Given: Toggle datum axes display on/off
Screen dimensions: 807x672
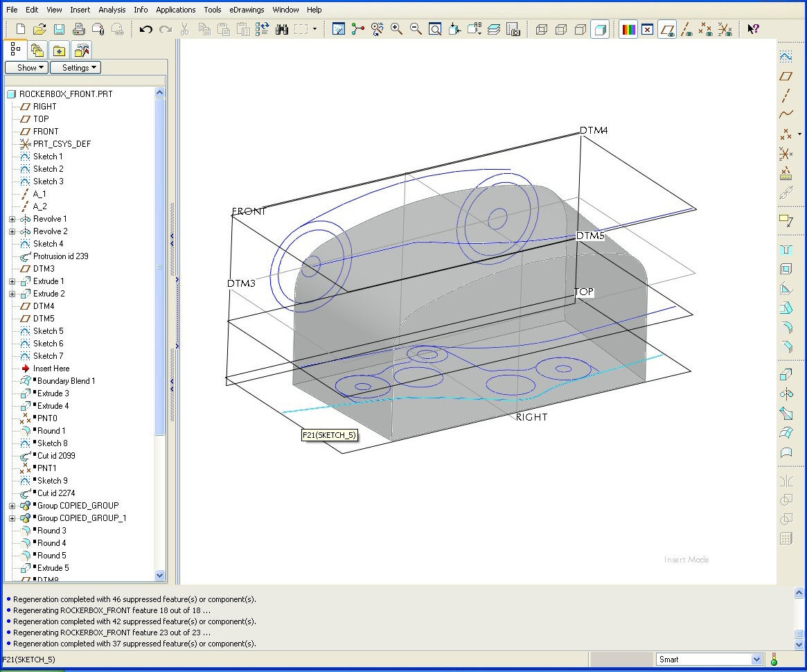Looking at the screenshot, I should (686, 29).
